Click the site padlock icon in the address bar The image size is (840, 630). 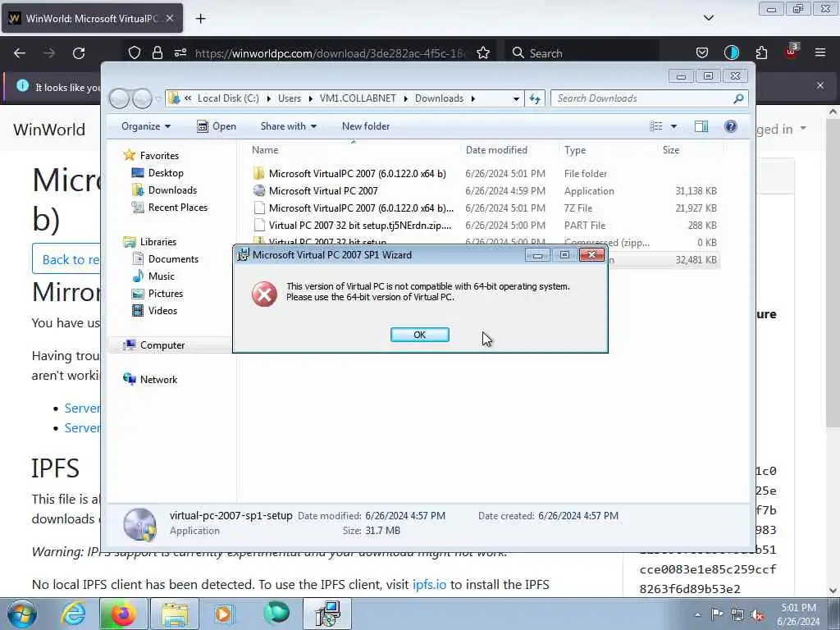[x=157, y=53]
